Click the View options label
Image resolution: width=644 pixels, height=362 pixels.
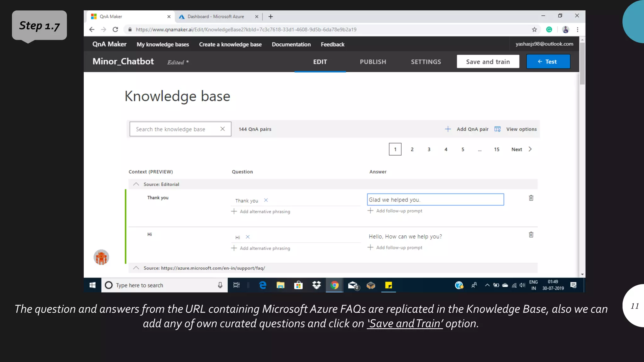click(x=521, y=129)
